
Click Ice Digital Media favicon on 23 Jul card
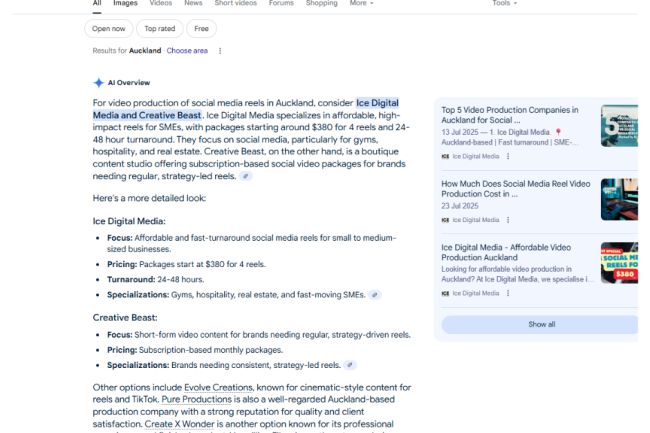point(445,220)
